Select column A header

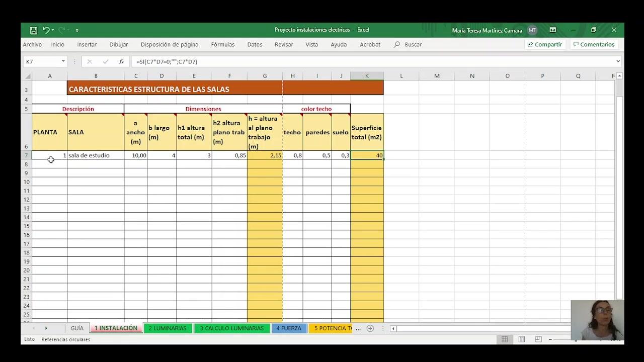(x=50, y=76)
